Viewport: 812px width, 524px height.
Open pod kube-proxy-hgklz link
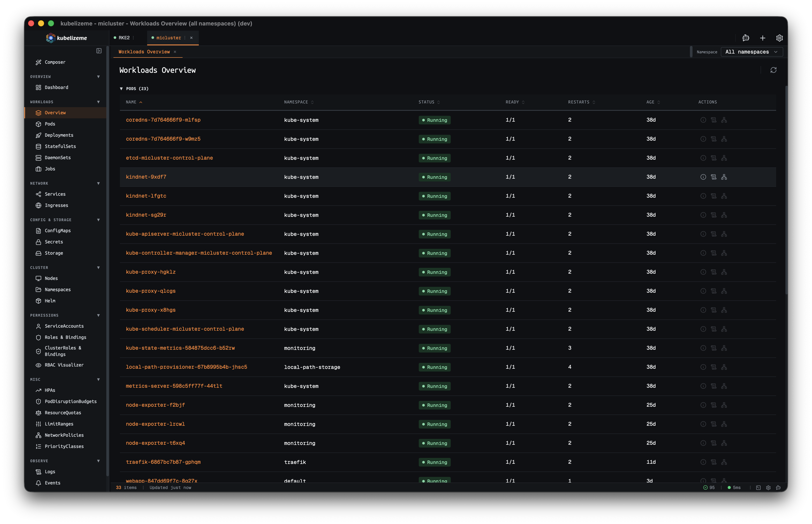pyautogui.click(x=150, y=272)
